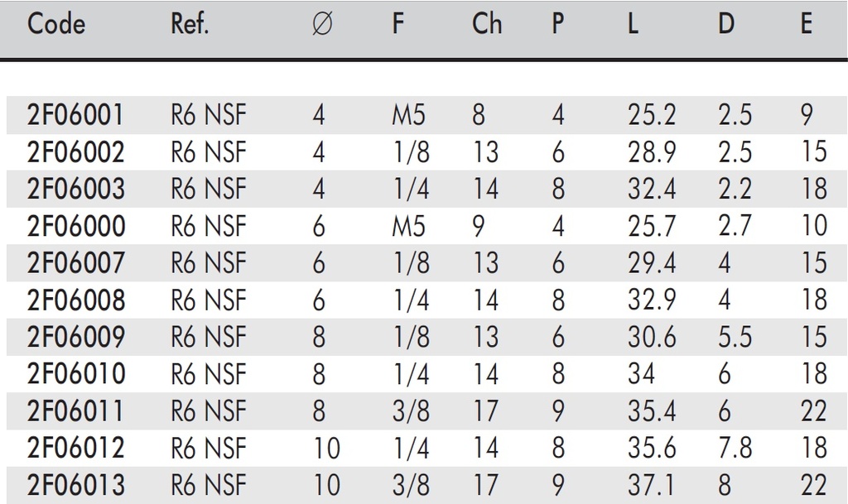Select product code 2F06000

point(76,225)
